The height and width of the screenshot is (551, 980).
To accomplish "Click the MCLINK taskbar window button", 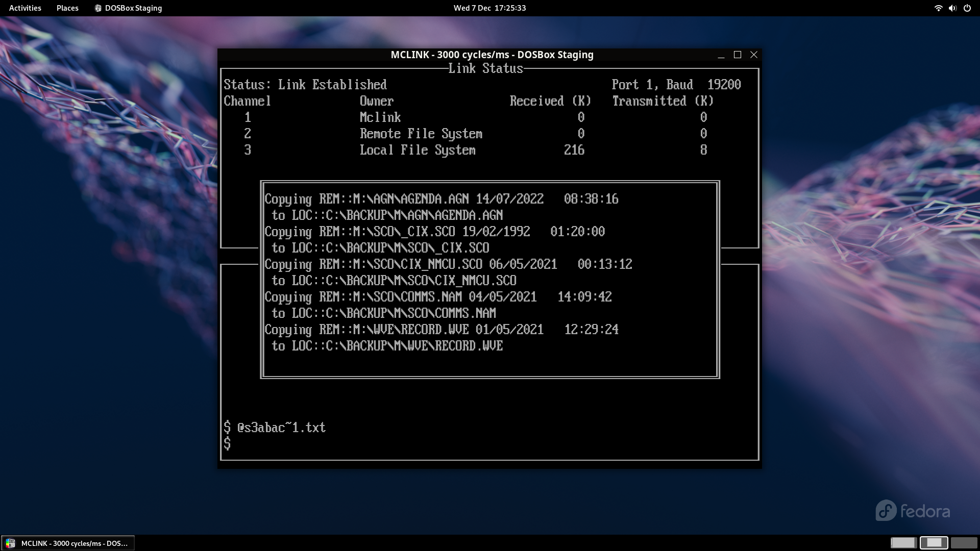I will coord(74,543).
